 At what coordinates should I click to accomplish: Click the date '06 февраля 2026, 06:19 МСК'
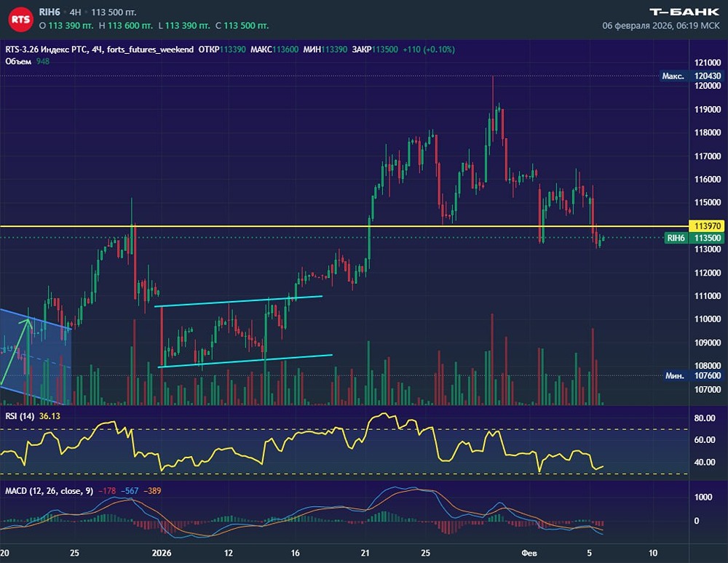(661, 25)
